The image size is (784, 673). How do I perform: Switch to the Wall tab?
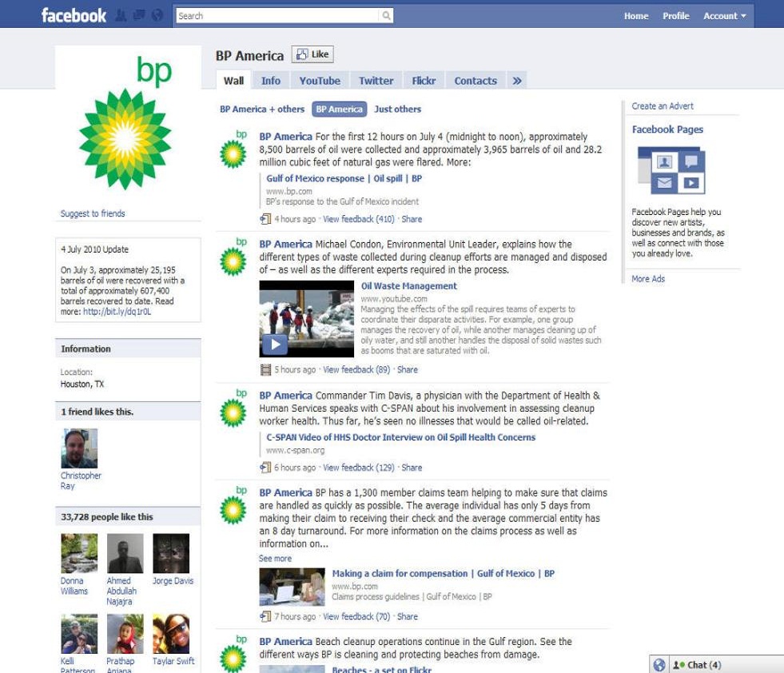point(233,81)
